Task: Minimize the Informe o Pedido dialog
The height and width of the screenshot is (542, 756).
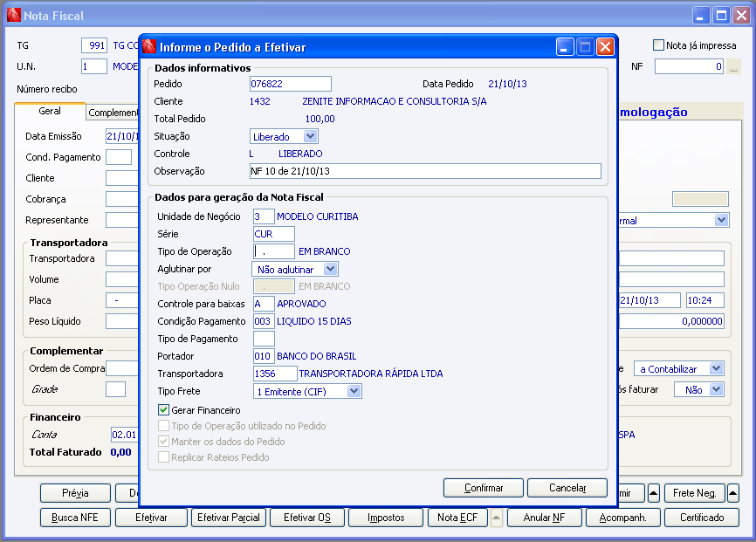Action: point(565,47)
